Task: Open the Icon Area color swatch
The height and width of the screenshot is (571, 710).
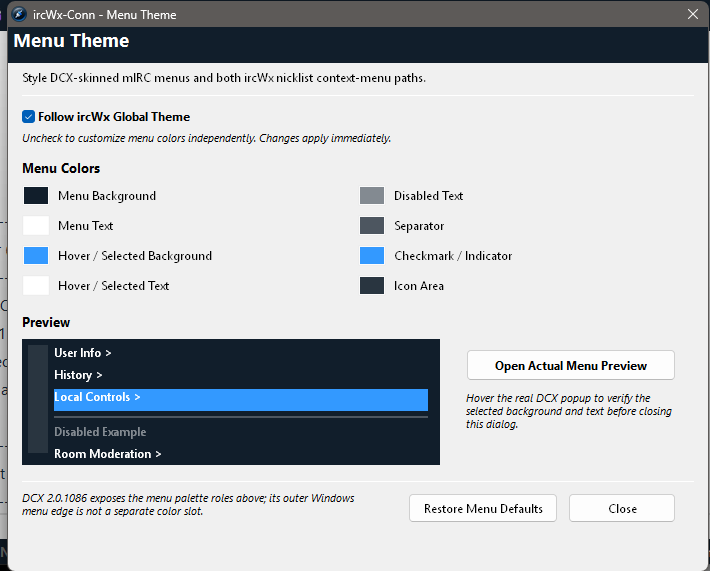Action: pyautogui.click(x=372, y=286)
